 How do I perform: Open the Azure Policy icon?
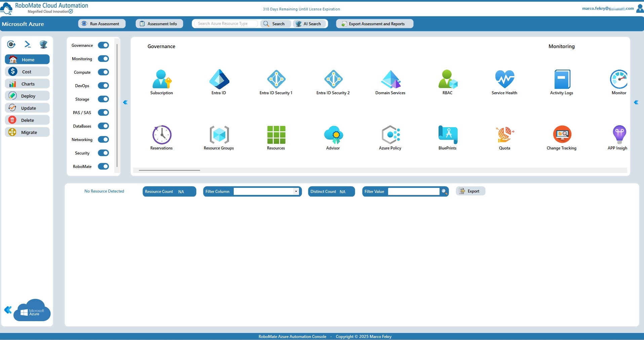point(390,135)
